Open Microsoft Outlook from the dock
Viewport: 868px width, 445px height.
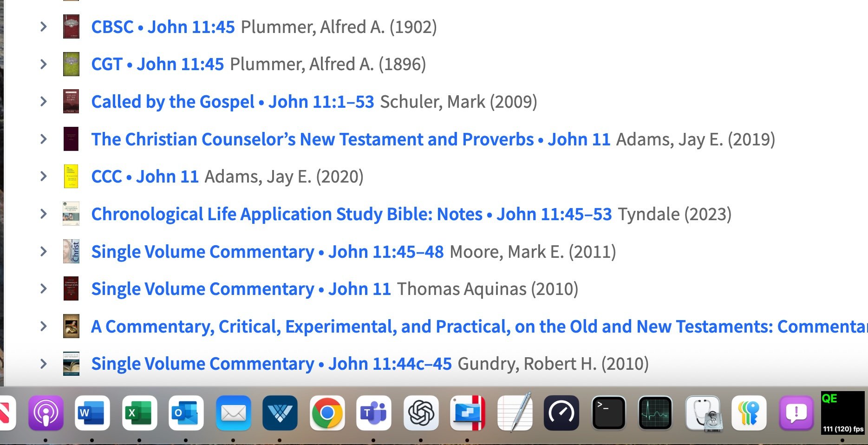[x=186, y=413]
